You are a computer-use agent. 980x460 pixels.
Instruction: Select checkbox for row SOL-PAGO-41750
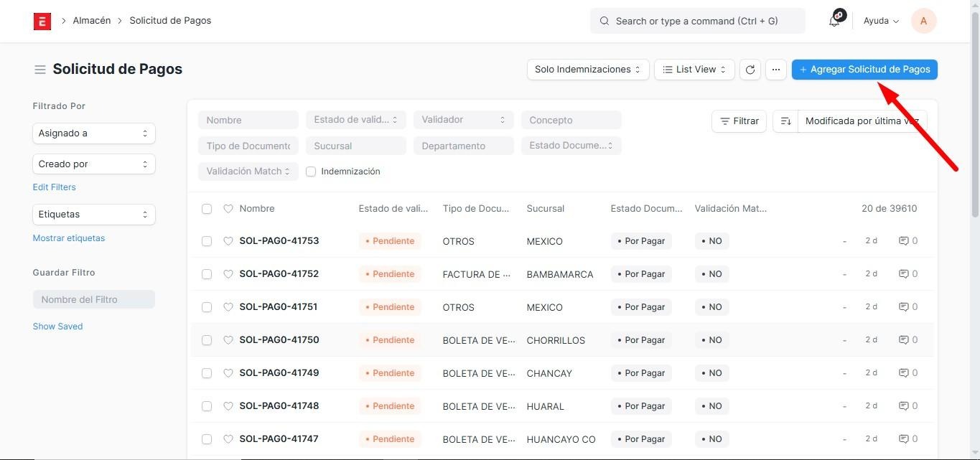(207, 340)
